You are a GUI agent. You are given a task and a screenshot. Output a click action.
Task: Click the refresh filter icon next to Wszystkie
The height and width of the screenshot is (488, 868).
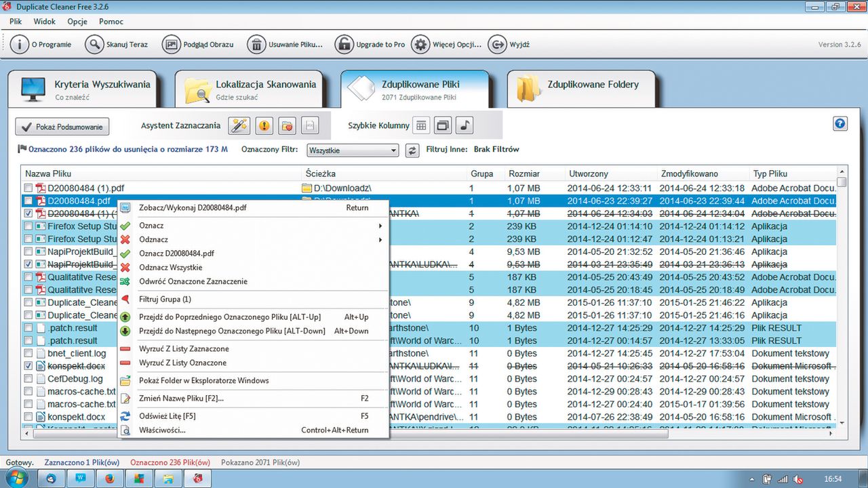click(x=412, y=150)
